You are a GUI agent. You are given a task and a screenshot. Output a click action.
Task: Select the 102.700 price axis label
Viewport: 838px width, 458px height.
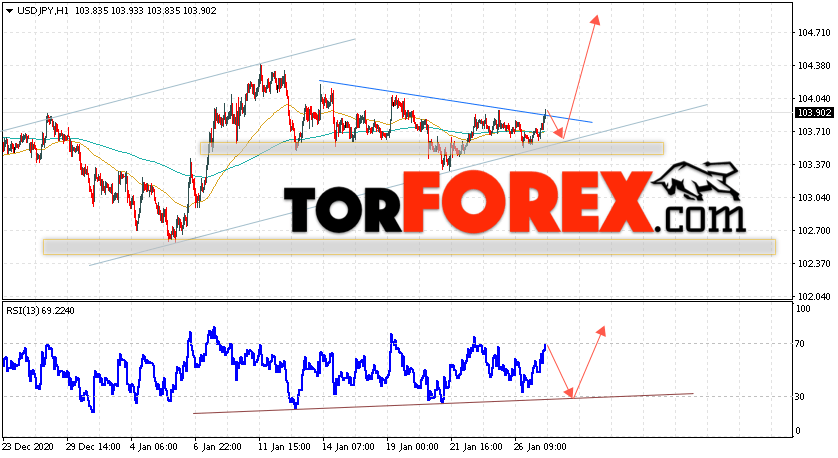pyautogui.click(x=814, y=231)
